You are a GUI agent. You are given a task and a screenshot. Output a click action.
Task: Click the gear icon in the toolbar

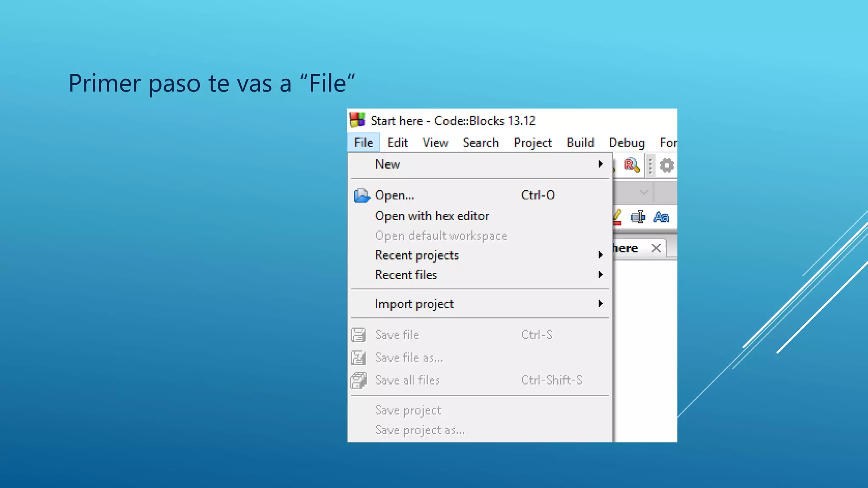(x=667, y=165)
